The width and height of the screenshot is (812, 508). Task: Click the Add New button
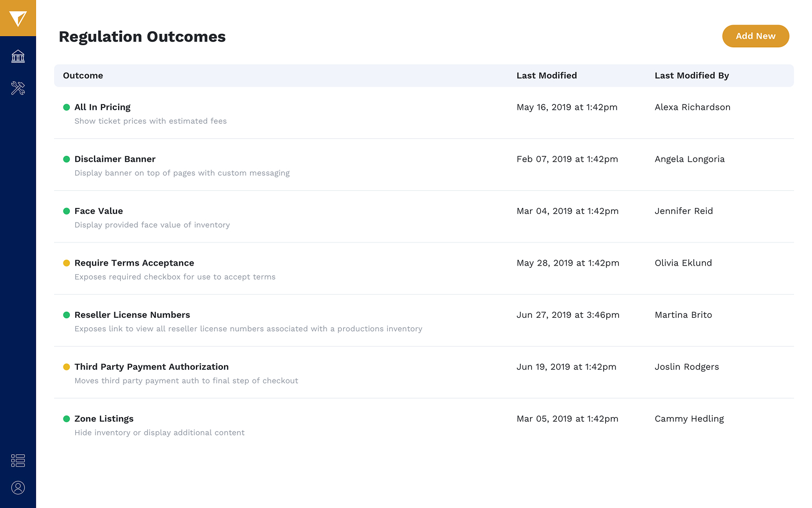pyautogui.click(x=756, y=36)
